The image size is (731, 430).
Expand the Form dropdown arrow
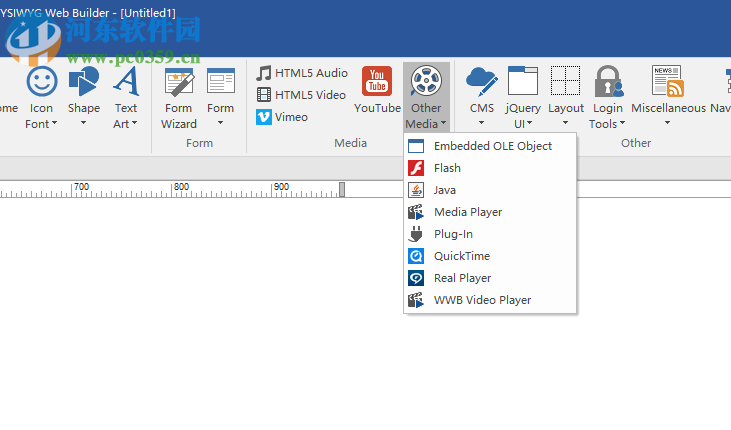[x=221, y=123]
